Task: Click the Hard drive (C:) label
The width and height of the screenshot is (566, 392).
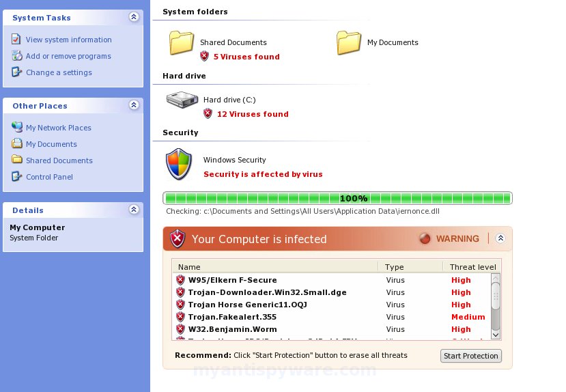Action: (x=229, y=100)
